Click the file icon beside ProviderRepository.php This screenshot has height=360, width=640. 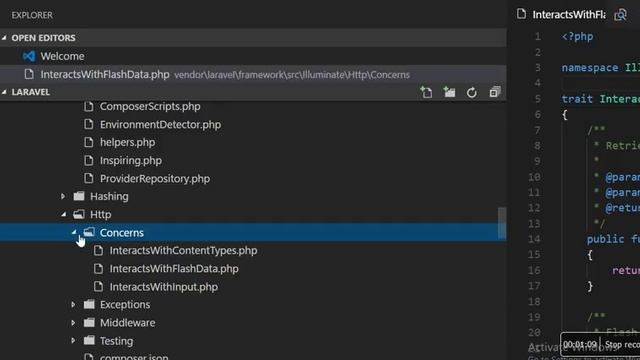click(89, 178)
